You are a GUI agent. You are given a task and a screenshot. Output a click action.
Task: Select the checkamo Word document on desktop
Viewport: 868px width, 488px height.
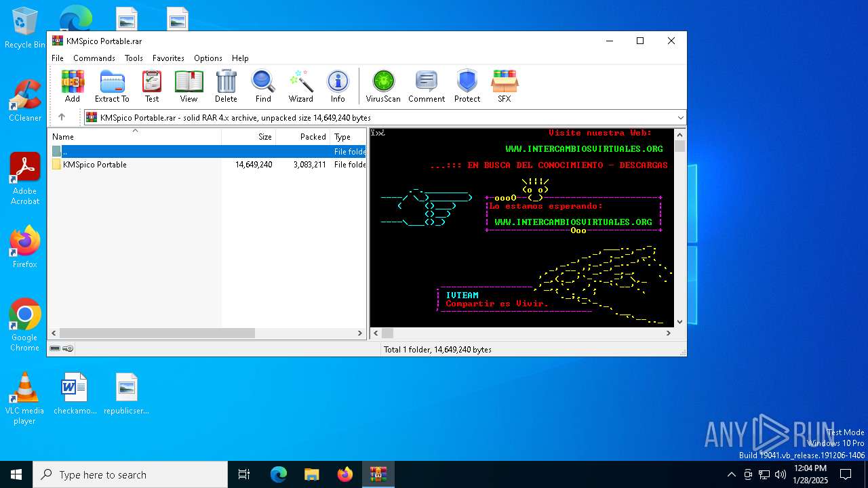tap(75, 394)
